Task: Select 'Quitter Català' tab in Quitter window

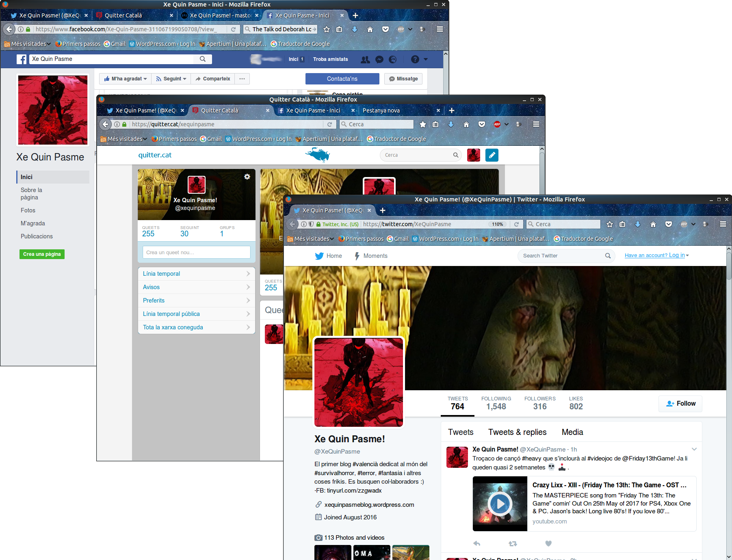Action: pyautogui.click(x=230, y=110)
